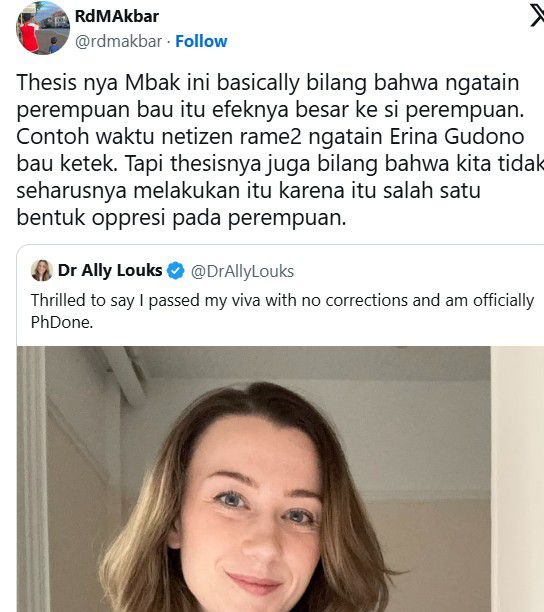544x612 pixels.
Task: Open the Dr Ally Louks display name
Action: coord(110,270)
